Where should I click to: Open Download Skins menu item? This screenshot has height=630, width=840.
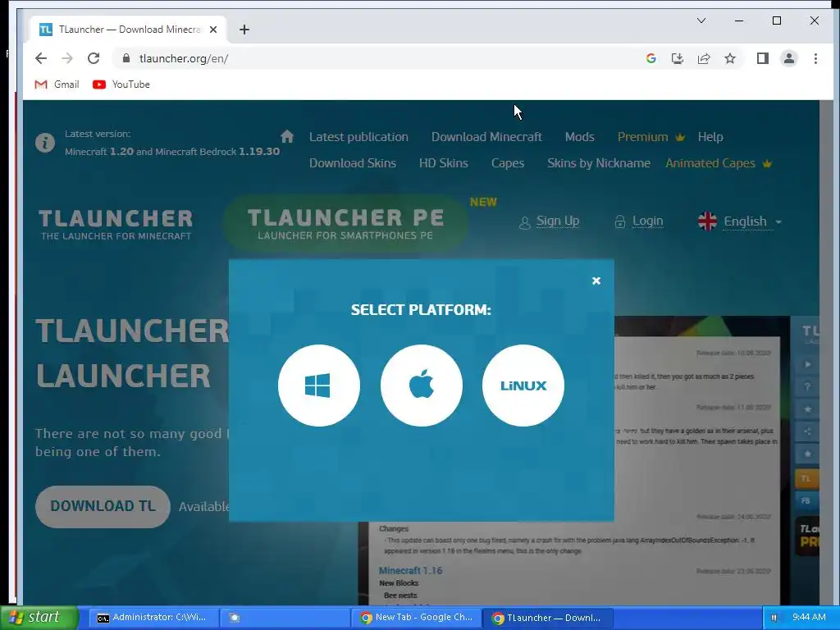tap(353, 163)
